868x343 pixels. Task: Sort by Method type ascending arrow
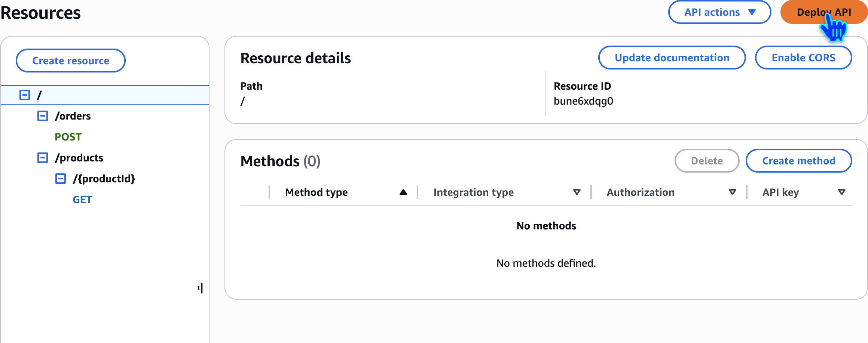tap(403, 192)
